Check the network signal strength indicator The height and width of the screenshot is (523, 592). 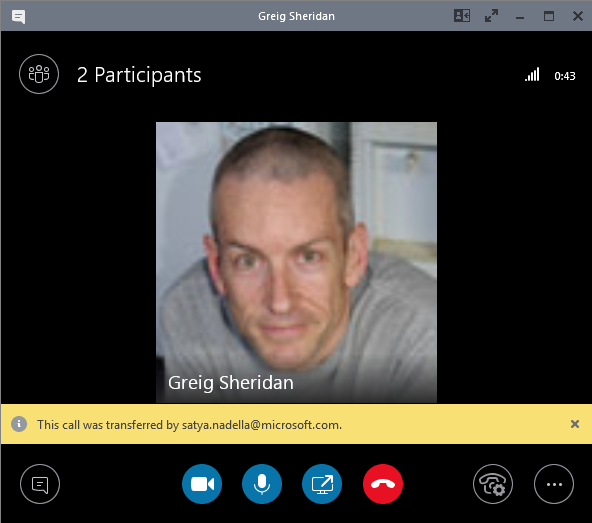click(x=532, y=74)
